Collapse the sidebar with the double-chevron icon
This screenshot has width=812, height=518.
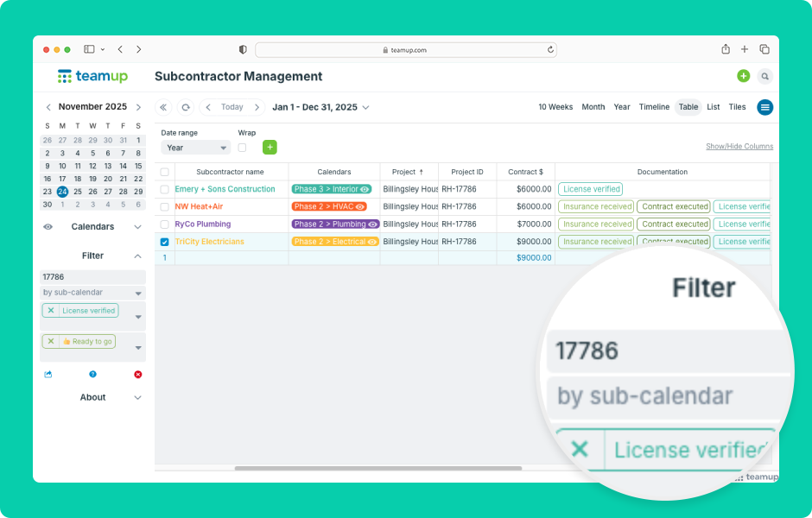pyautogui.click(x=162, y=107)
